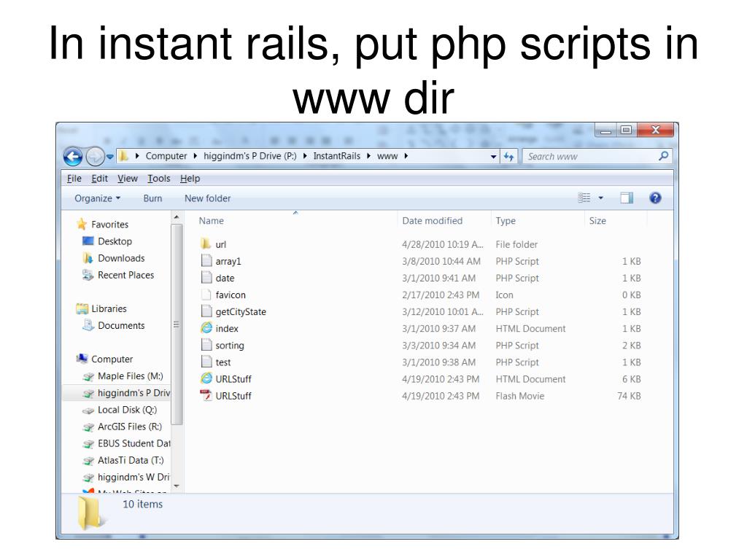Viewport: 747px width, 560px height.
Task: Open the Organize dropdown
Action: pos(97,198)
